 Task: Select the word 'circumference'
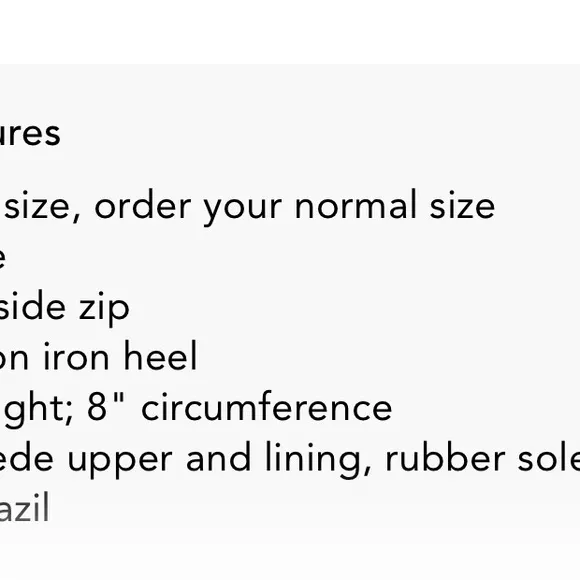click(267, 406)
